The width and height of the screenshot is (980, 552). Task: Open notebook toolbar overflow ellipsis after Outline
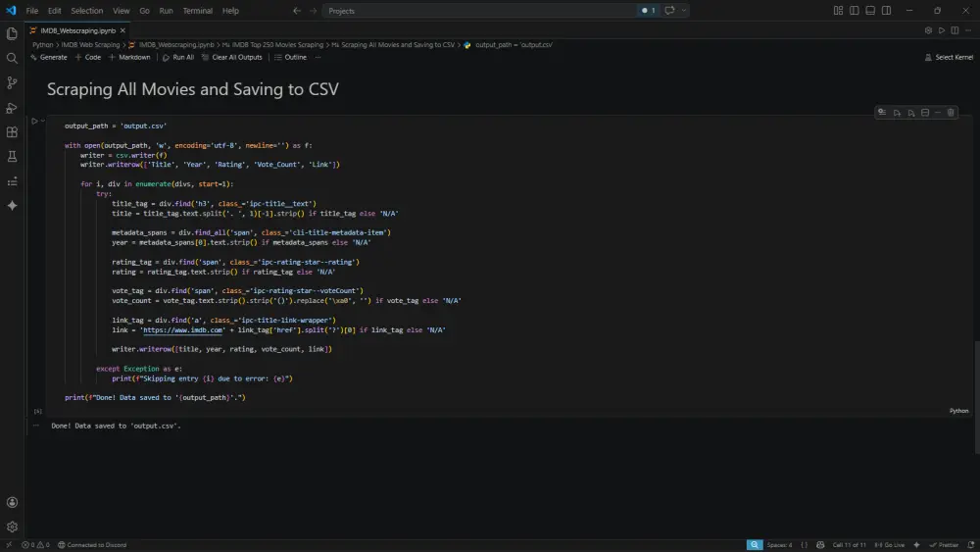pos(318,58)
